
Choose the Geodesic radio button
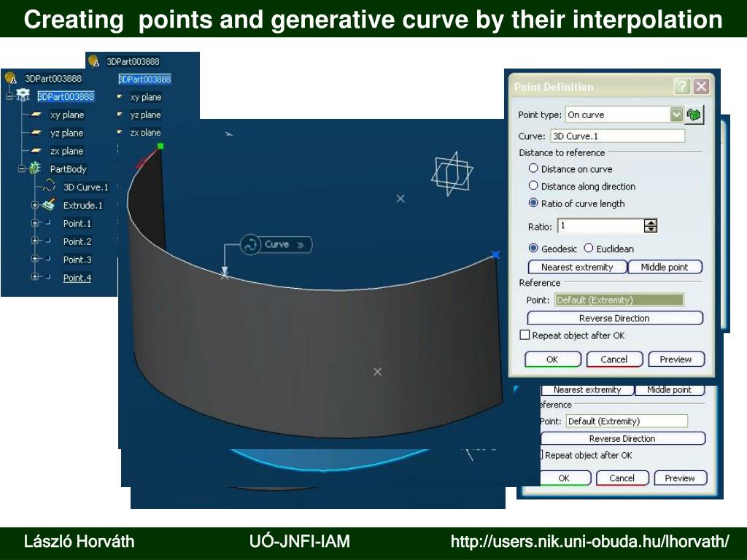[533, 248]
